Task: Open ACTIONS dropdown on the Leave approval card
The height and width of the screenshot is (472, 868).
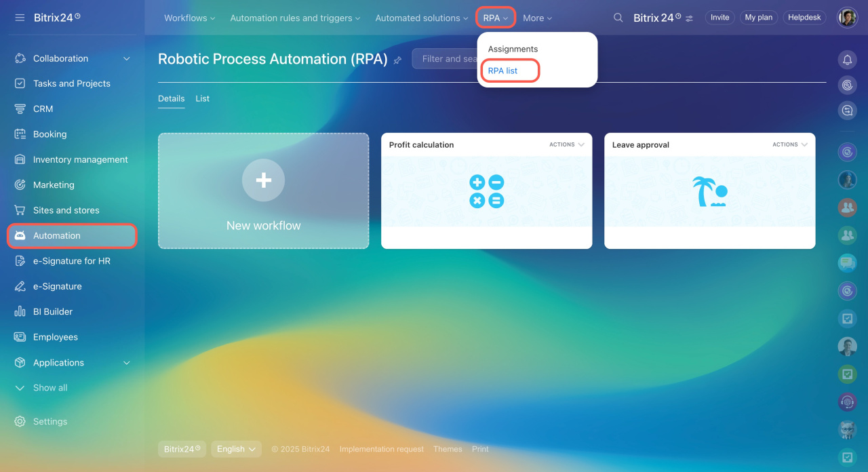Action: (790, 144)
